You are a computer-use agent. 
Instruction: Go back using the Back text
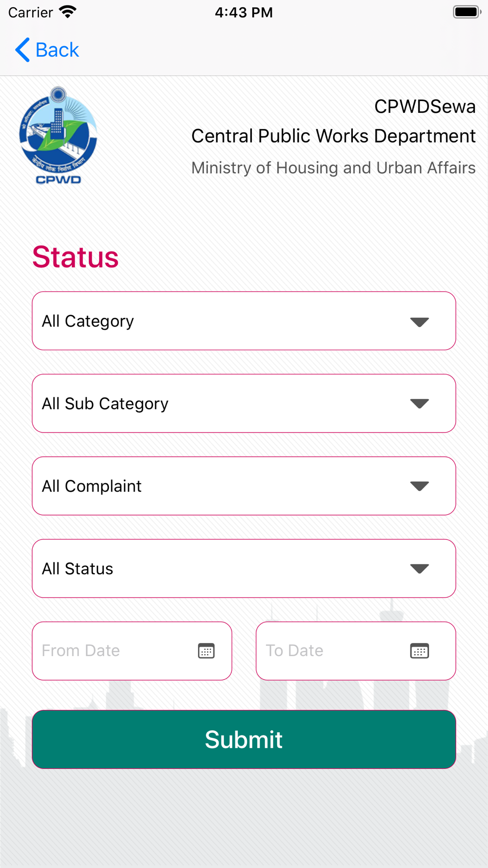tap(57, 50)
